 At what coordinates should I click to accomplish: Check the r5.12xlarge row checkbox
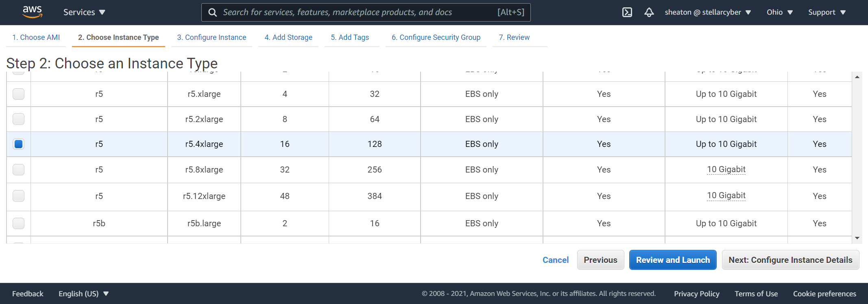pyautogui.click(x=19, y=196)
